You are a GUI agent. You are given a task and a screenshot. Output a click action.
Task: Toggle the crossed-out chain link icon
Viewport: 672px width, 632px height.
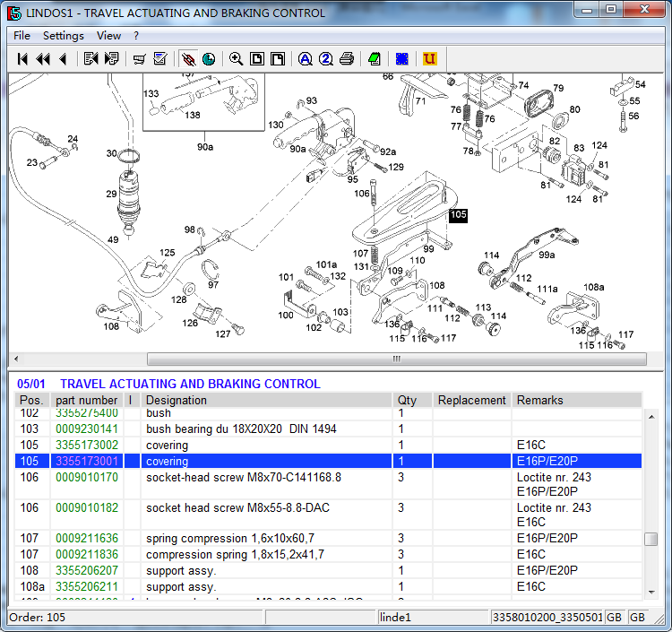click(188, 59)
